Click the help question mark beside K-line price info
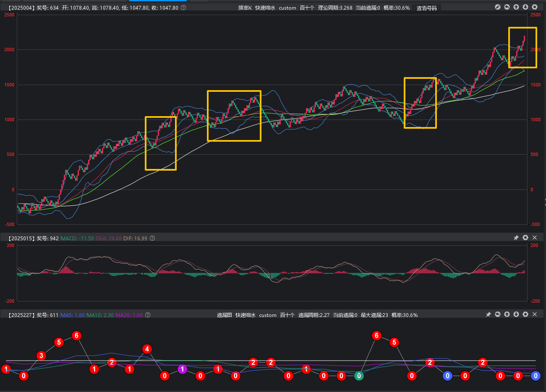The width and height of the screenshot is (546, 392). coord(183,8)
